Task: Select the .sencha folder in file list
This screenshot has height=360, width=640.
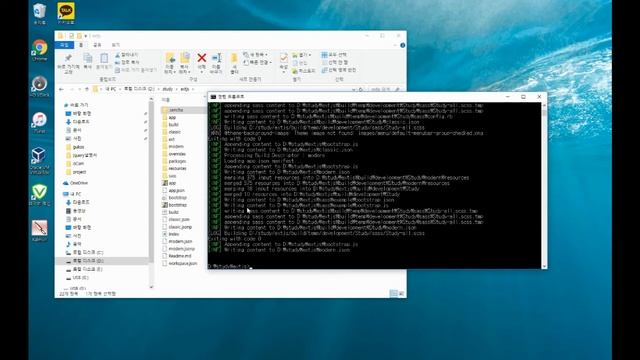Action: click(x=183, y=110)
